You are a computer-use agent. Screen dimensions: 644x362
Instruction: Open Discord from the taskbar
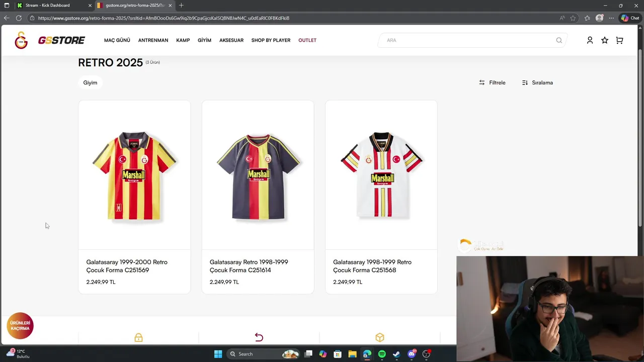(x=412, y=354)
